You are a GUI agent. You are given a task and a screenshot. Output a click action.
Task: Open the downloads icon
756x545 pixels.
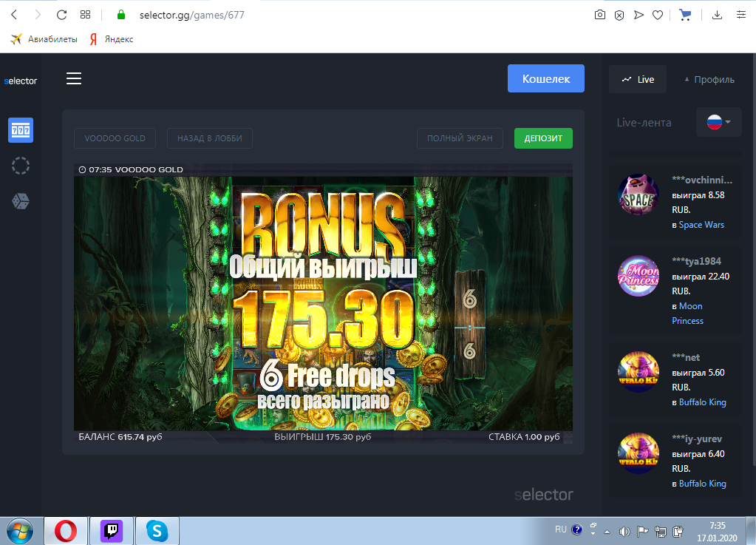(717, 15)
